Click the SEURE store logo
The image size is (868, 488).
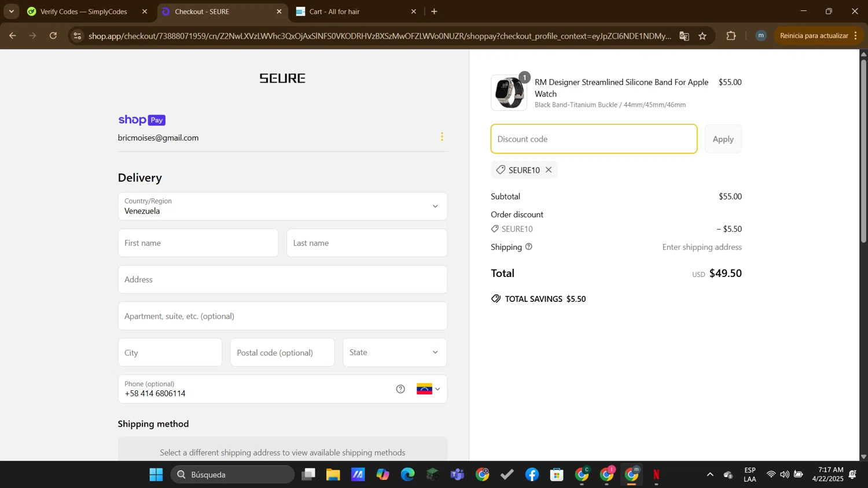(282, 78)
